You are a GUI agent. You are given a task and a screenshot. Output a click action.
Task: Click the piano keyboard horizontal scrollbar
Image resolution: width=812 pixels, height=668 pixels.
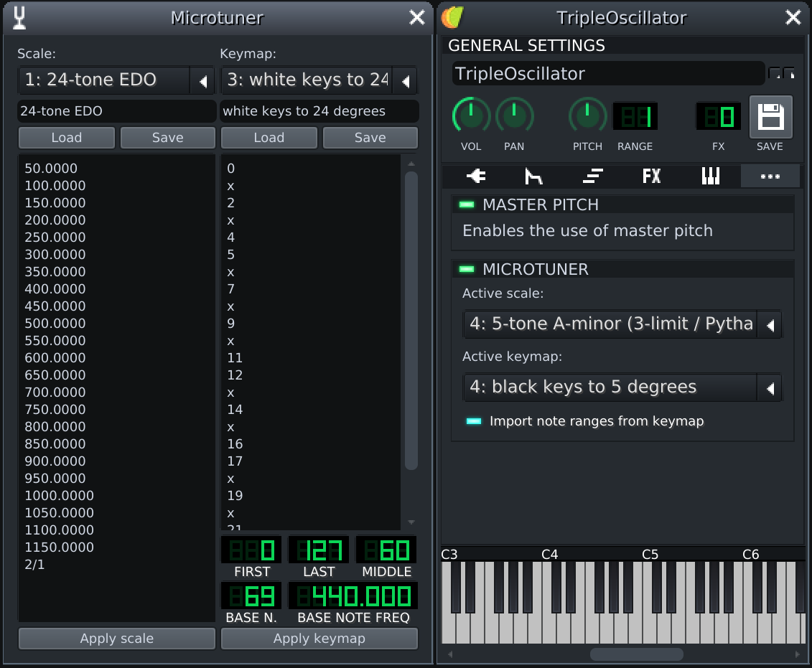[636, 654]
